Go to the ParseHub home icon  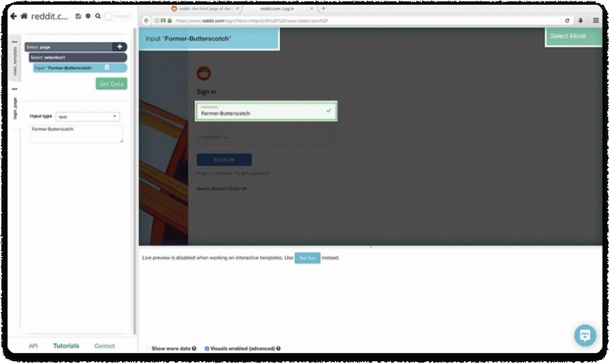(24, 16)
